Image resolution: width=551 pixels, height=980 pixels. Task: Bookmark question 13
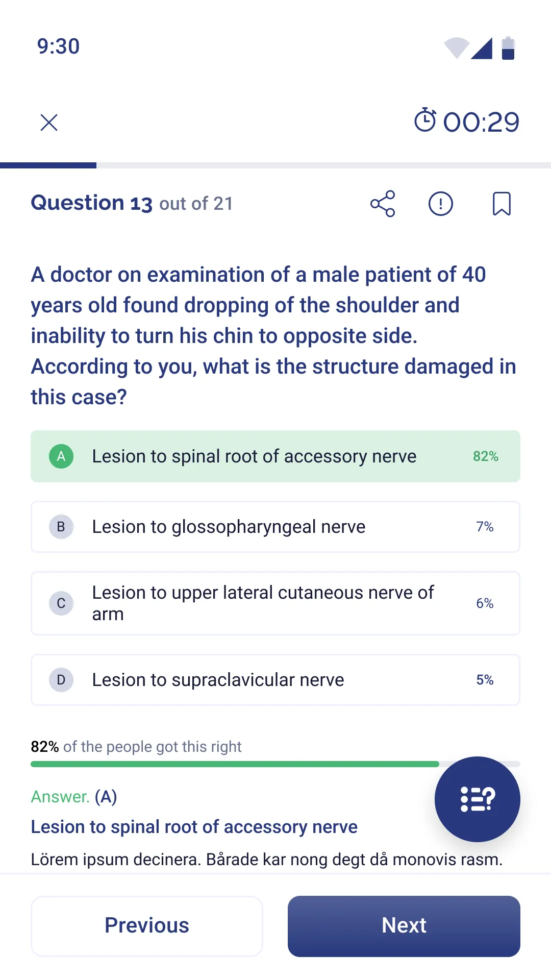tap(502, 204)
